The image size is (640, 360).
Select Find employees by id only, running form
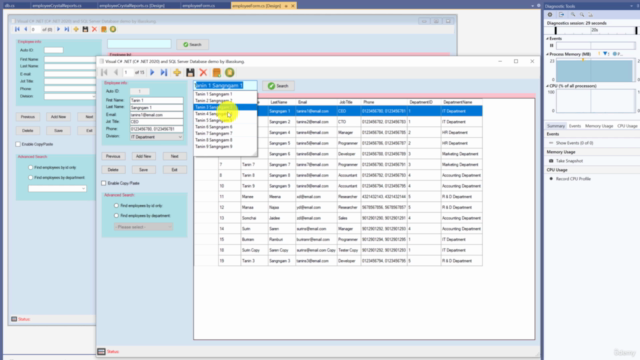pos(116,206)
